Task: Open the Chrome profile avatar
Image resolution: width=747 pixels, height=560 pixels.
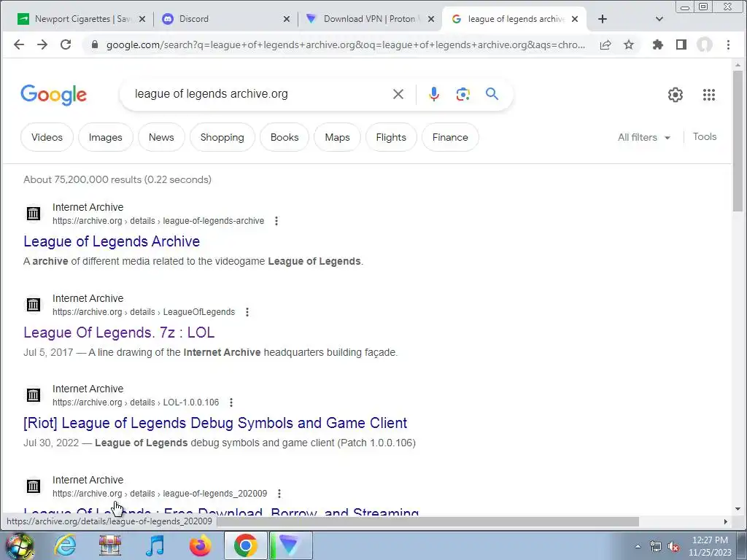Action: tap(705, 44)
